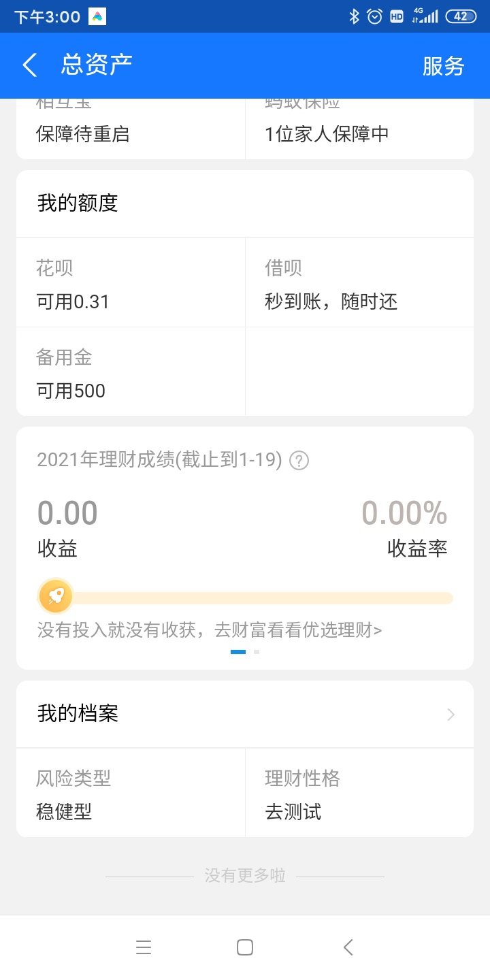The width and height of the screenshot is (490, 980).
Task: Tap the Android home square icon
Action: pyautogui.click(x=245, y=947)
